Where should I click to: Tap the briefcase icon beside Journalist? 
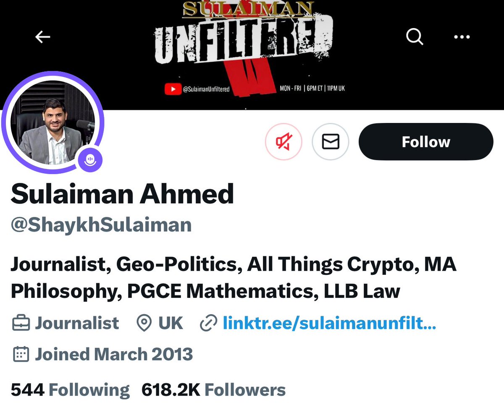[x=20, y=323]
